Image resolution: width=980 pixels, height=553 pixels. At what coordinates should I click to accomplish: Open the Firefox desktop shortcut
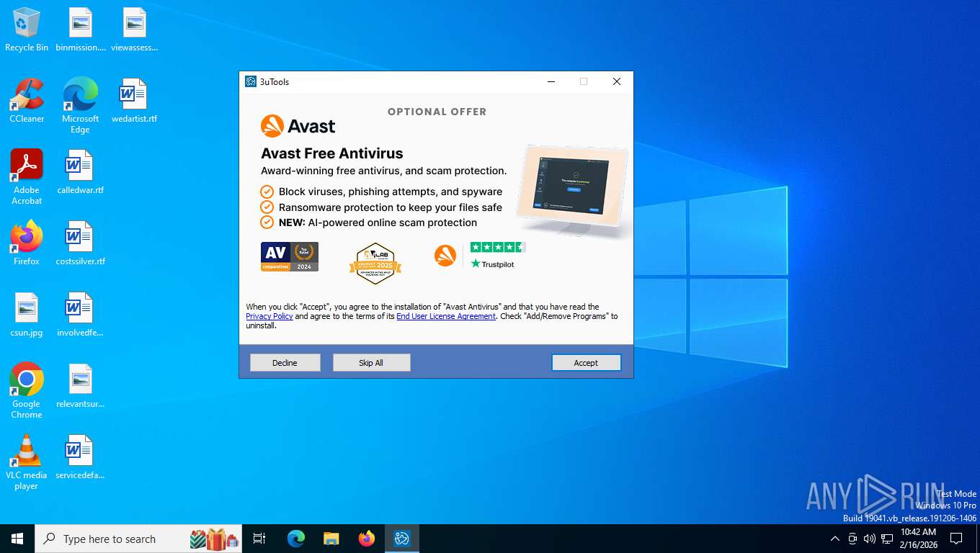coord(27,243)
